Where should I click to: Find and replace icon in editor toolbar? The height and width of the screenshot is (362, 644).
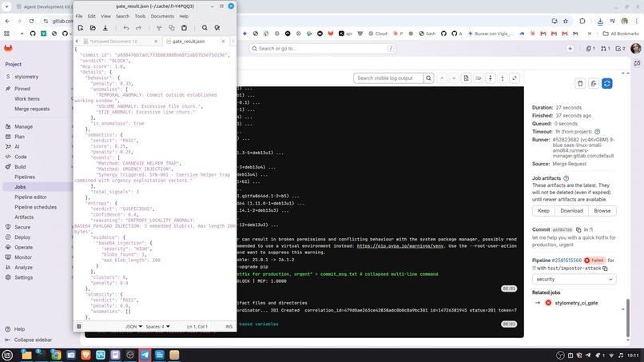[x=217, y=28]
